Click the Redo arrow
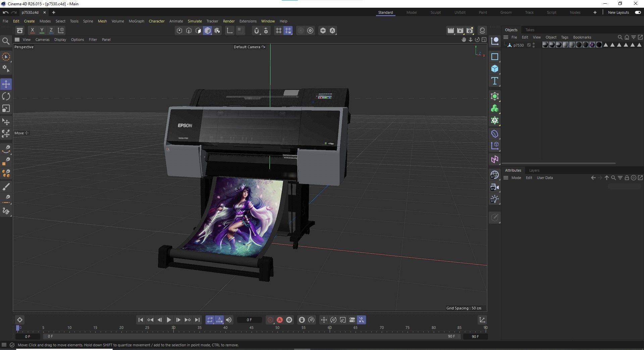 click(14, 12)
